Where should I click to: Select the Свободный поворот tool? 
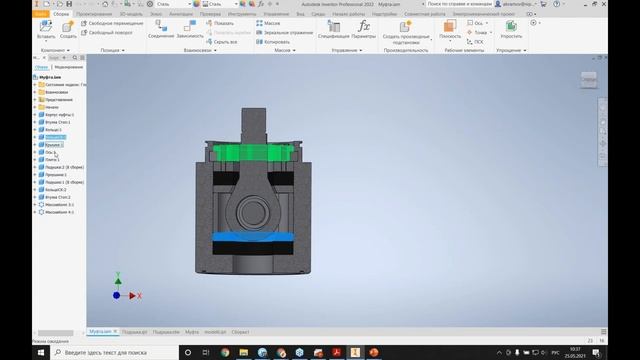pyautogui.click(x=107, y=33)
